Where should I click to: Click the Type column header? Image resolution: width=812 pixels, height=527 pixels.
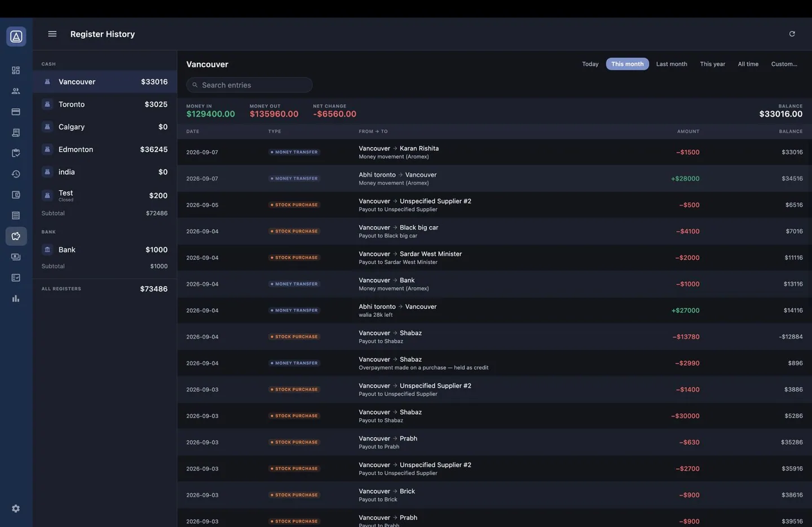pyautogui.click(x=275, y=131)
